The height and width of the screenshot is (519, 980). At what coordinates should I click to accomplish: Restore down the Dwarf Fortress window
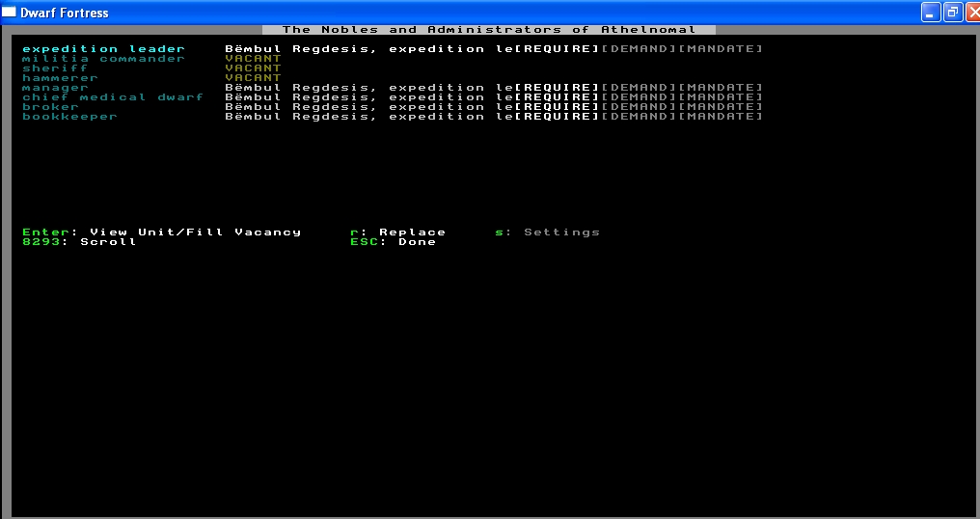(x=953, y=12)
